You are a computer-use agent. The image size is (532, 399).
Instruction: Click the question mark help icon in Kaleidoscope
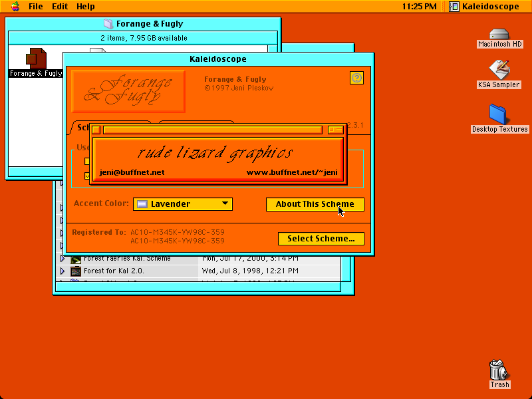point(356,78)
